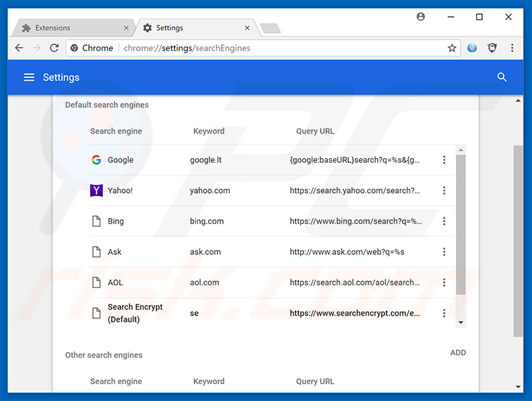Click the keyword yahoo.com
Viewport: 532px width, 401px height.
point(209,190)
